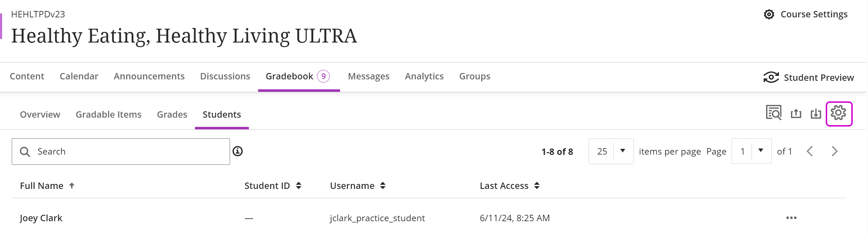Click in the Search students field

click(121, 151)
